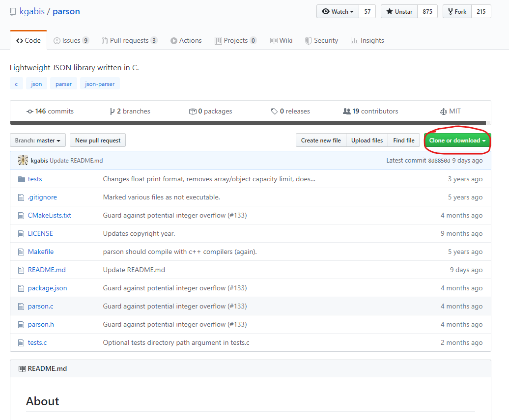Open the tests folder link
Viewport: 509px width, 420px height.
pyautogui.click(x=35, y=179)
